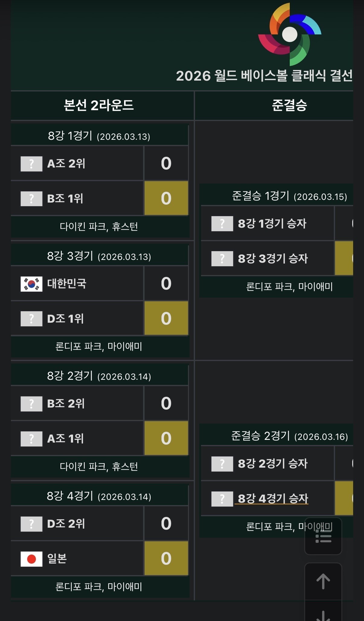Click 다이킨 파크, 휴스턴 venue under 8강 1경기
Image resolution: width=364 pixels, height=621 pixels.
pos(99,226)
